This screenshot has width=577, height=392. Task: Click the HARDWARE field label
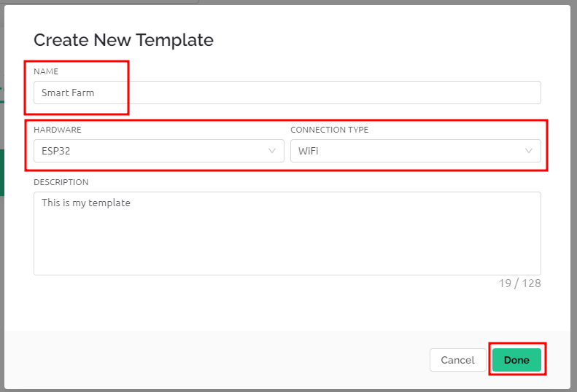[x=58, y=130]
